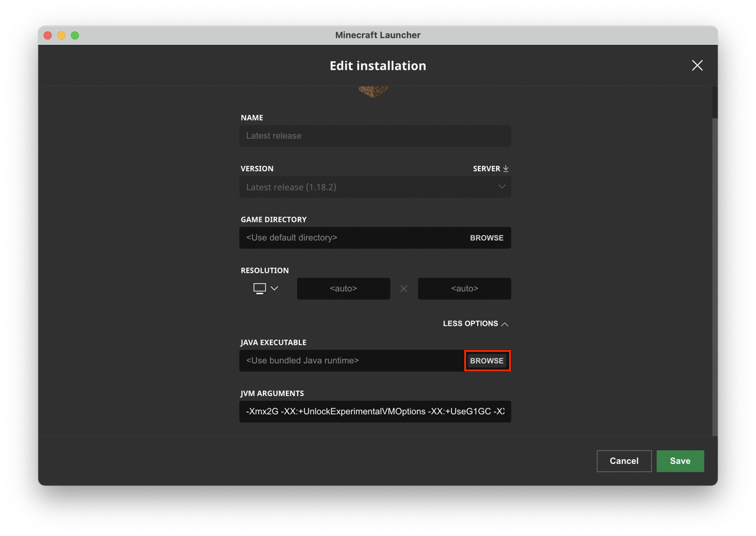Click the chevron on the version selector
756x536 pixels.
click(x=501, y=187)
